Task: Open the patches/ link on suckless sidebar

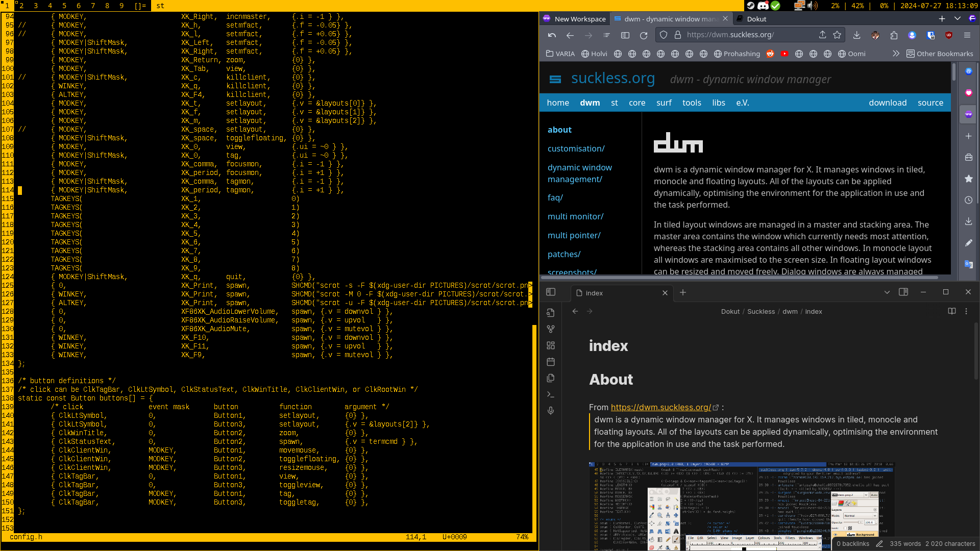Action: click(564, 254)
